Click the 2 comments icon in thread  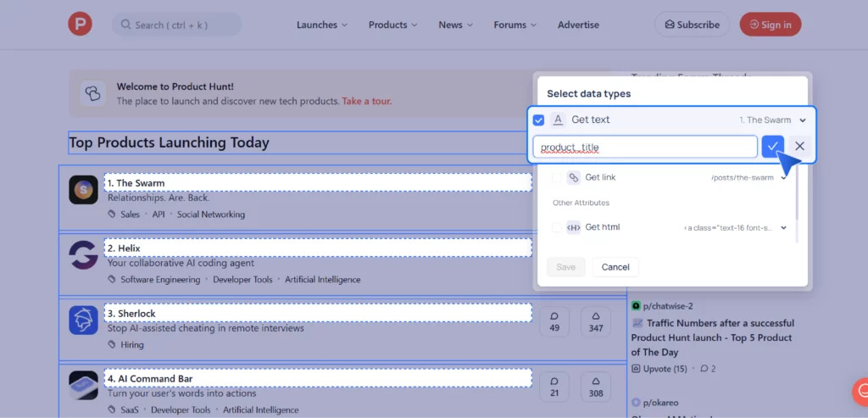(704, 369)
